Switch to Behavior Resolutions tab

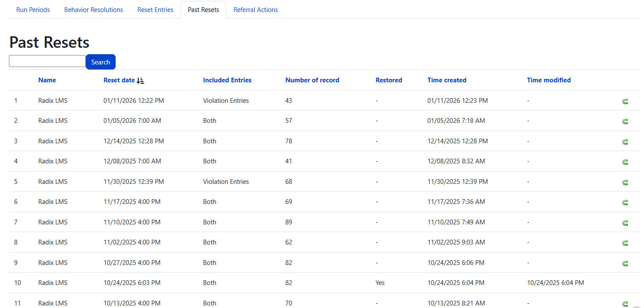pos(93,10)
